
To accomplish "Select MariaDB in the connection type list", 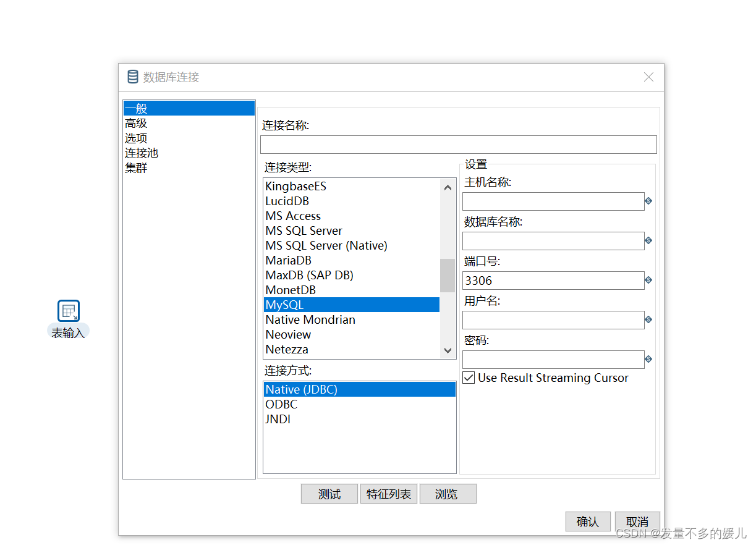I will point(288,260).
